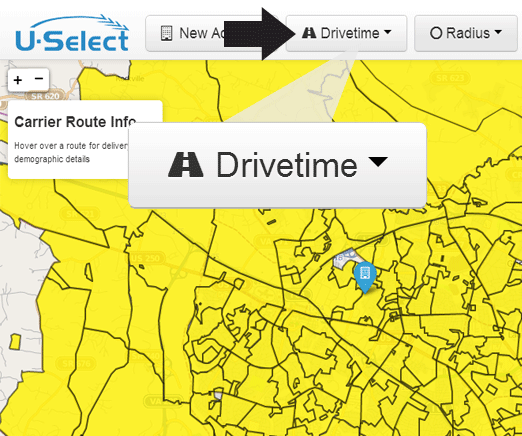The width and height of the screenshot is (522, 436).
Task: Click the building icon on New Address button
Action: [166, 33]
